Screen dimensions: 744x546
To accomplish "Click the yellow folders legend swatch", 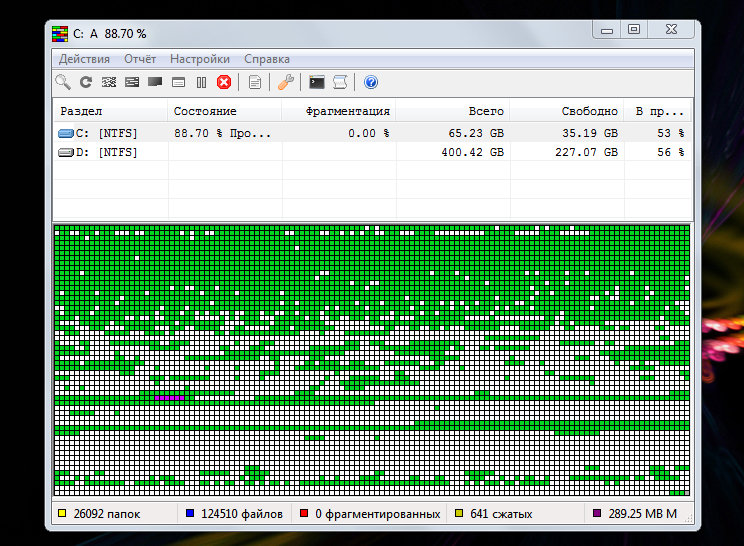I will pyautogui.click(x=62, y=513).
